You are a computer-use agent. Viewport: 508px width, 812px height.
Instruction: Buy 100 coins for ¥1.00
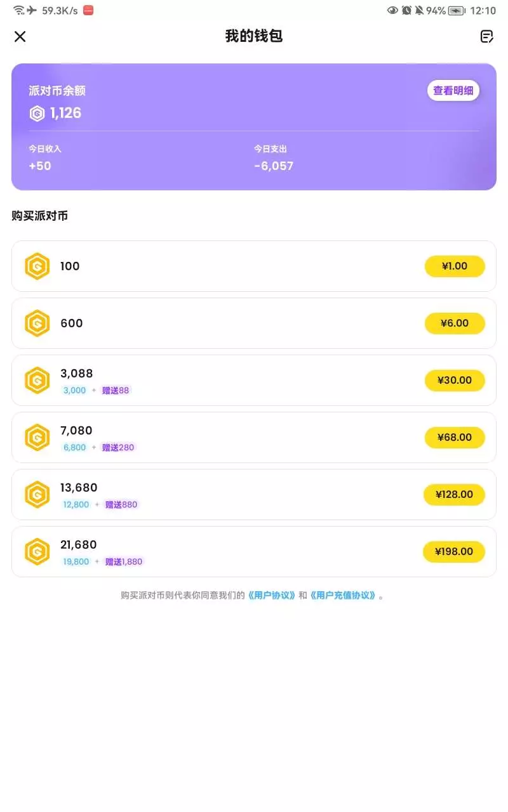click(x=455, y=266)
